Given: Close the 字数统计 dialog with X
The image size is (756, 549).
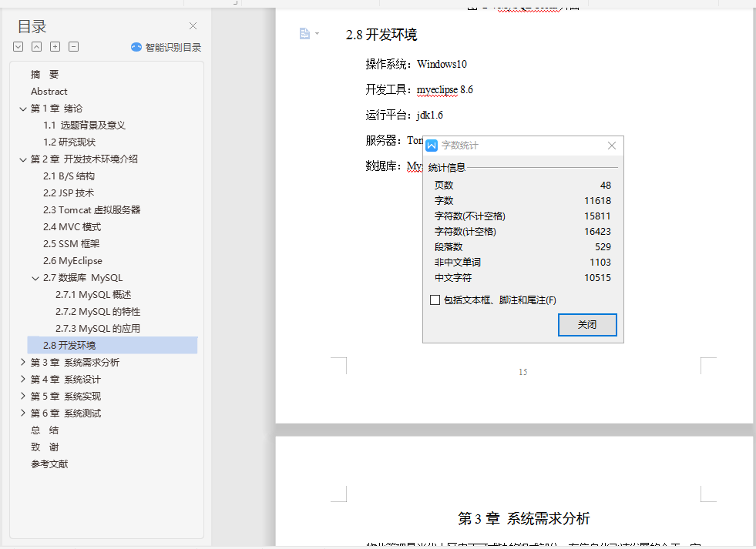Looking at the screenshot, I should point(612,146).
